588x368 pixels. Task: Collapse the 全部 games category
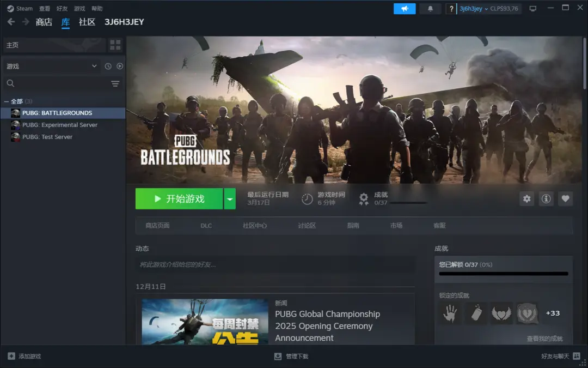click(7, 101)
